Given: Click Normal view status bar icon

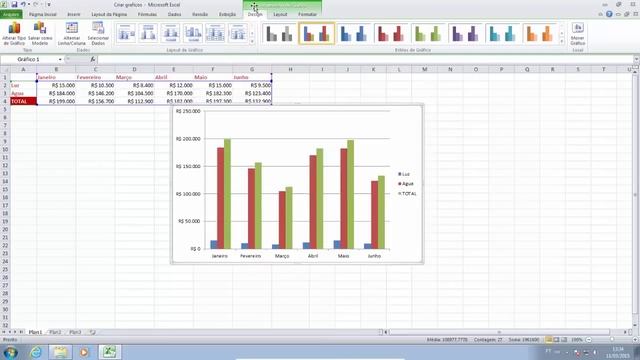Looking at the screenshot, I should coord(549,340).
